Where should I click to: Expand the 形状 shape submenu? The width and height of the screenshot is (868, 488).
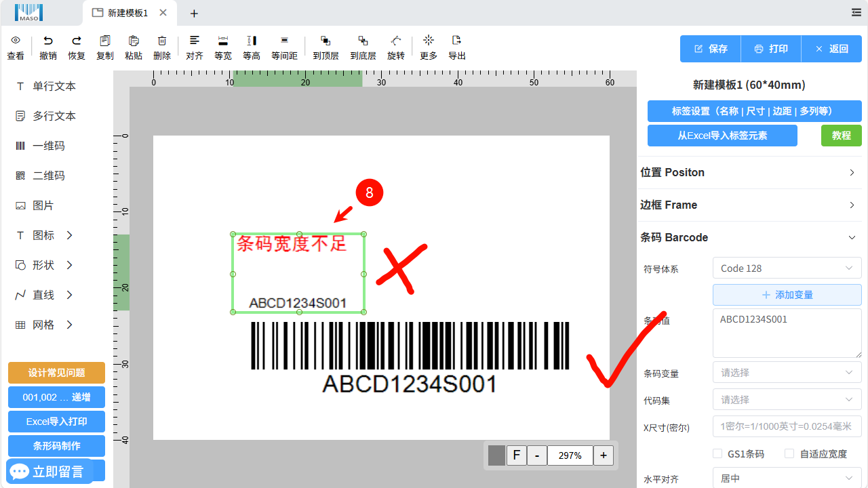pos(69,265)
